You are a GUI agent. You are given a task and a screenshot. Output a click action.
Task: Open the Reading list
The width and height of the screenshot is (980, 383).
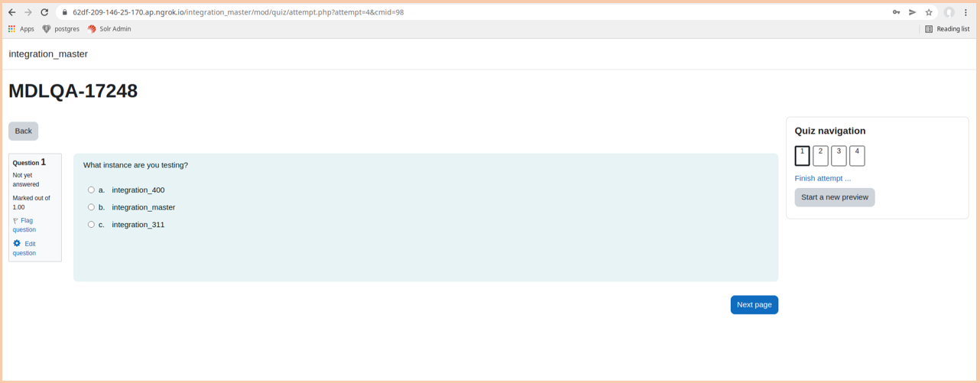tap(947, 29)
